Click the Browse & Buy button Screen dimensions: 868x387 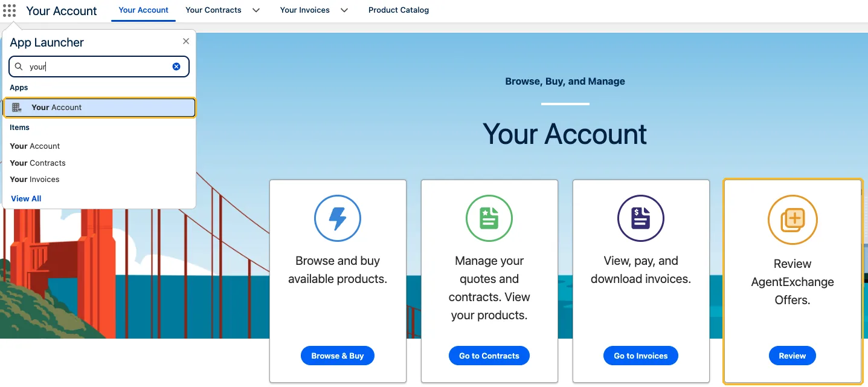click(x=338, y=356)
